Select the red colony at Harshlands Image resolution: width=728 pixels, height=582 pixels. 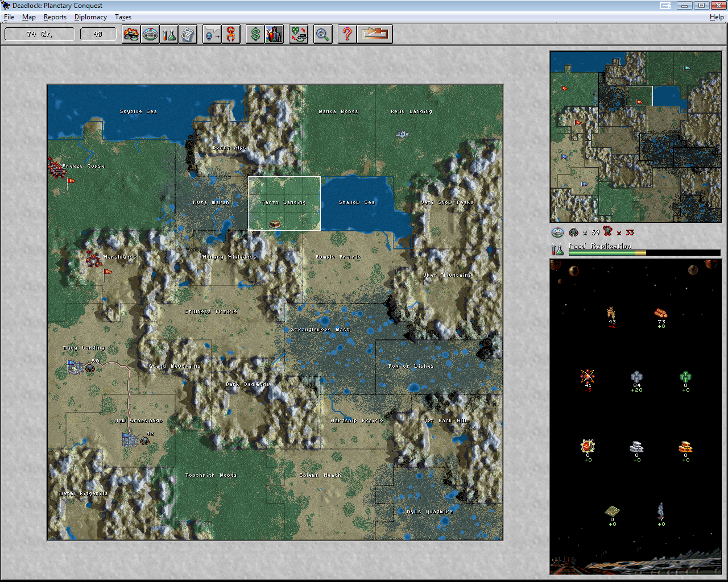click(93, 259)
